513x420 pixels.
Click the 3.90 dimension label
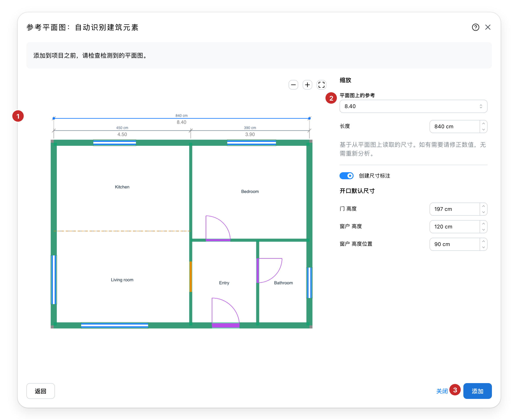coord(250,134)
